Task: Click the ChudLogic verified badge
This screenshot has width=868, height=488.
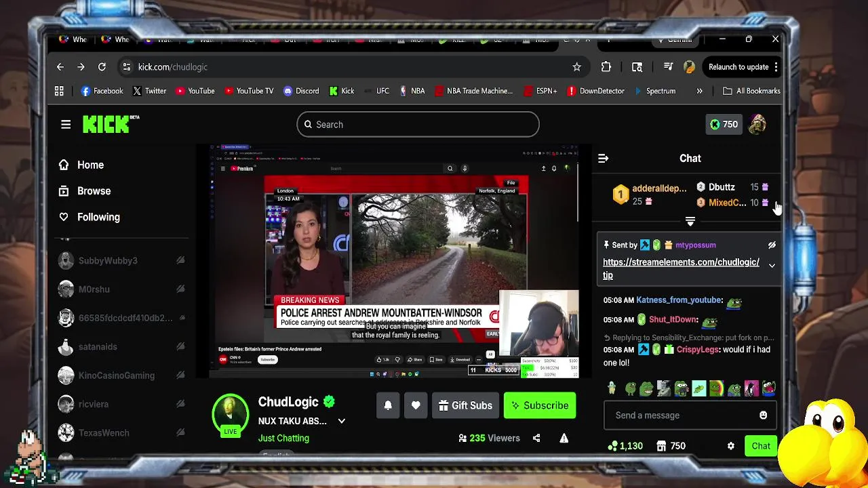Action: tap(329, 402)
